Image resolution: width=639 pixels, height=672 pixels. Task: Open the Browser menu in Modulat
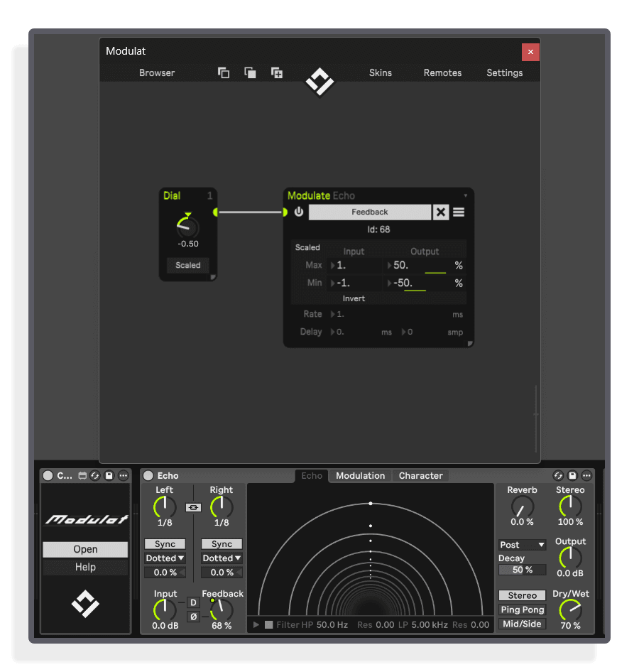click(x=157, y=73)
